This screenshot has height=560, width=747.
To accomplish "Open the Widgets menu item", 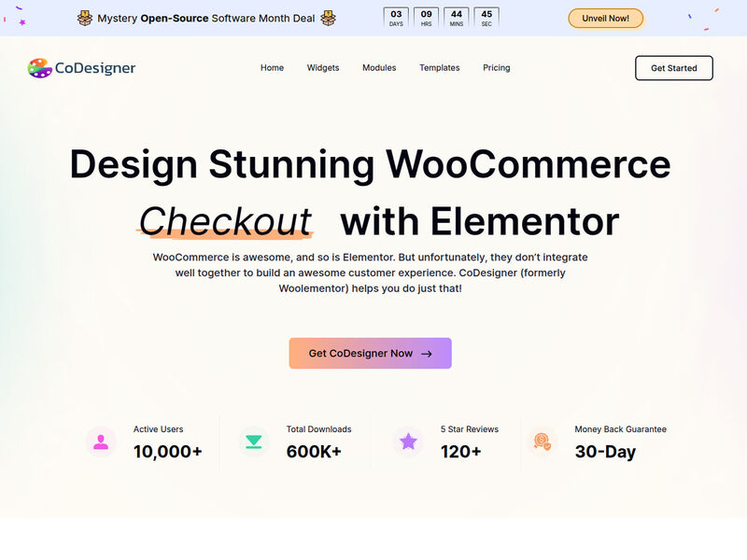I will 323,67.
